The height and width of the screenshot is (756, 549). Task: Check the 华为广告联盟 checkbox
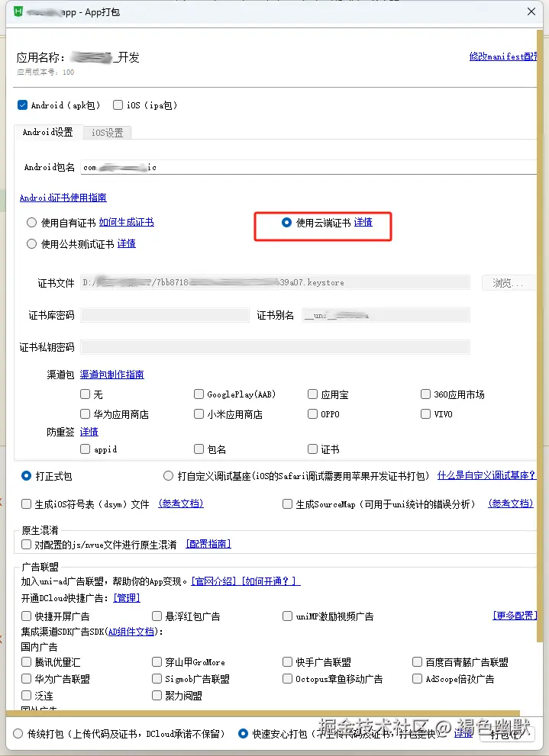click(27, 679)
